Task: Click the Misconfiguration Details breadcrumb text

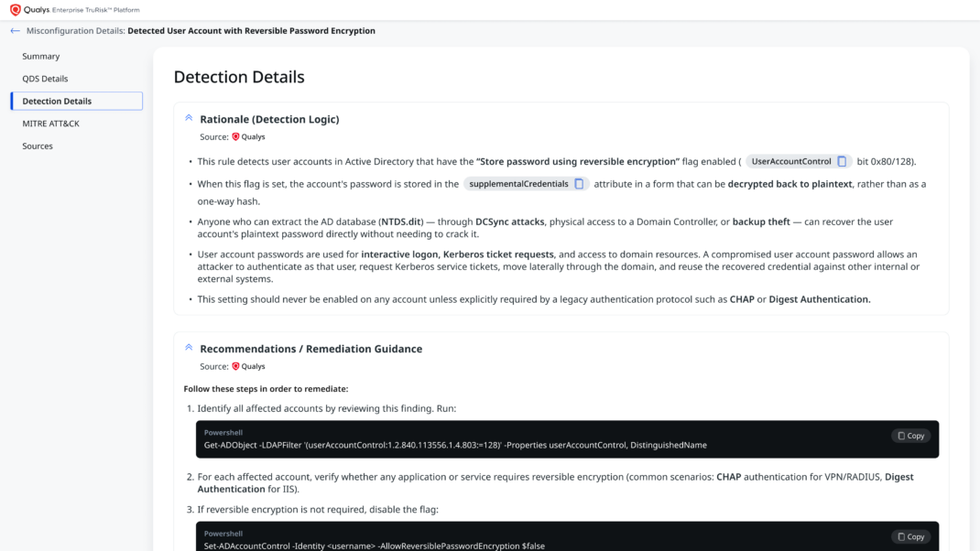Action: tap(76, 30)
